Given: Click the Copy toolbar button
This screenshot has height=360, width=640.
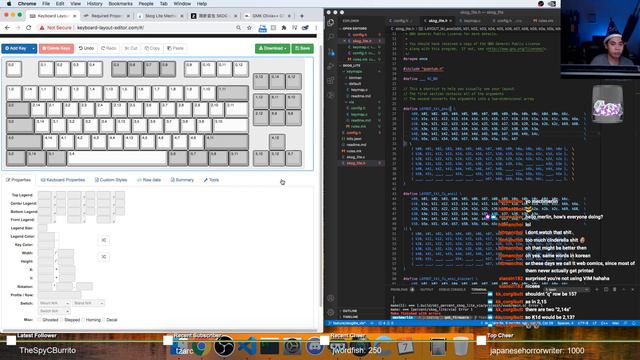Looking at the screenshot, I should click(152, 49).
